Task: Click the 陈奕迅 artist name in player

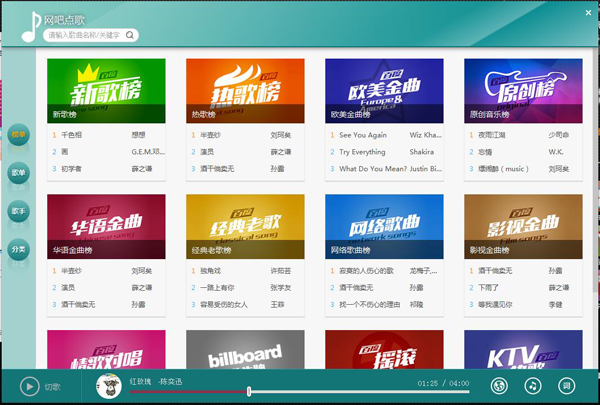Action: (x=170, y=382)
